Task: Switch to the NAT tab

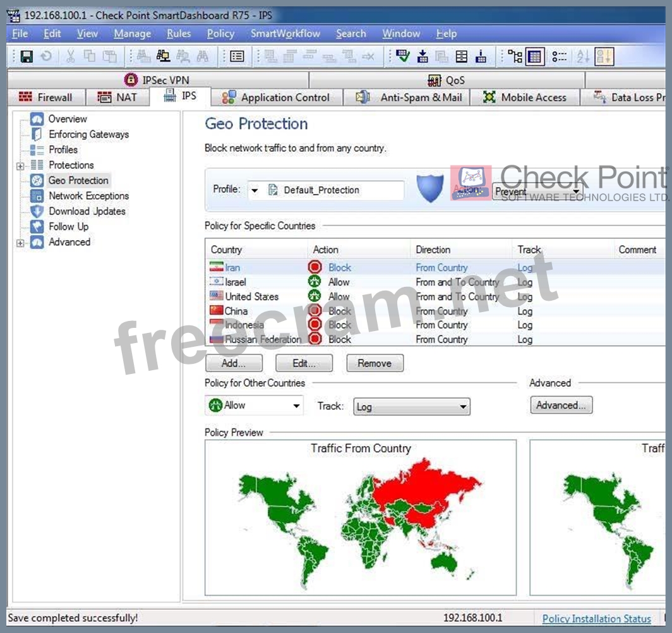Action: coord(117,97)
